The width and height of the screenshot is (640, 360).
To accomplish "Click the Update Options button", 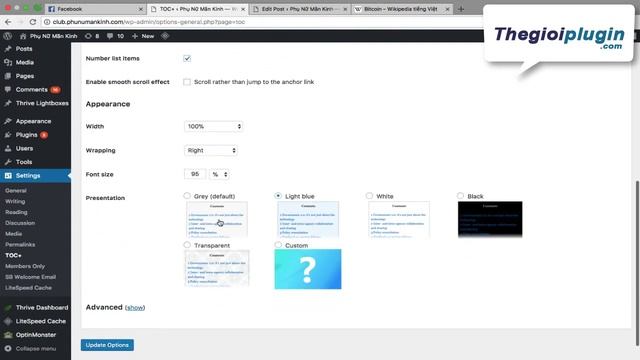I will tap(107, 345).
